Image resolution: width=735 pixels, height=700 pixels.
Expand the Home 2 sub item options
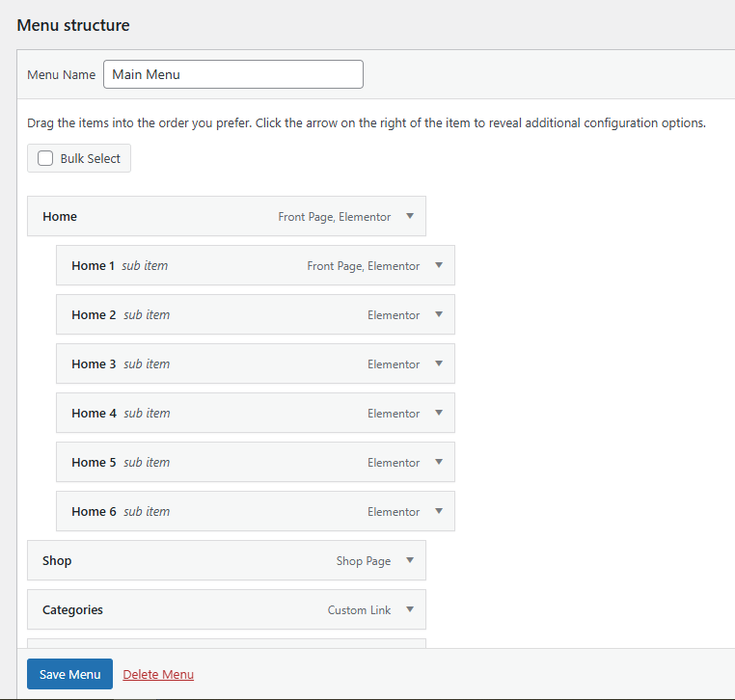439,315
